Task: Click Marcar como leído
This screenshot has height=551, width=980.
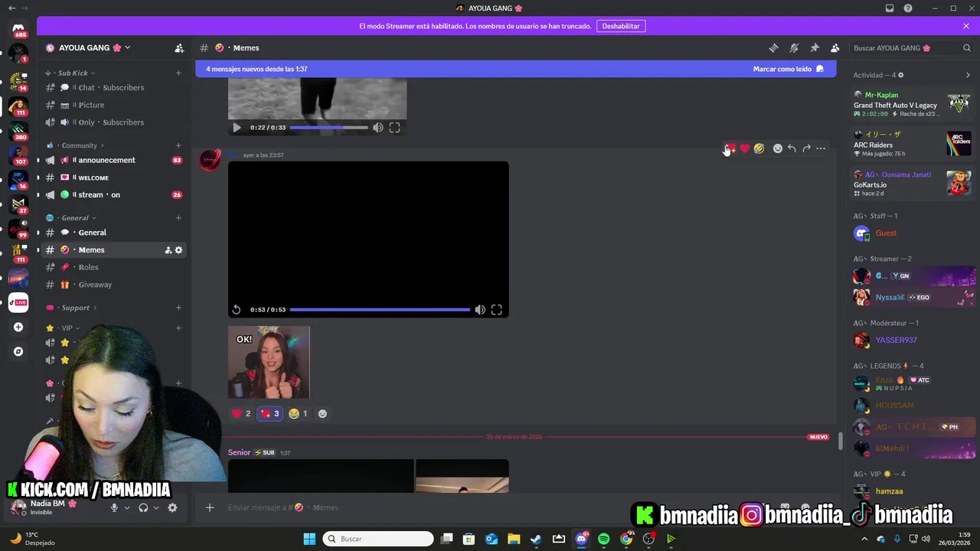Action: click(788, 69)
